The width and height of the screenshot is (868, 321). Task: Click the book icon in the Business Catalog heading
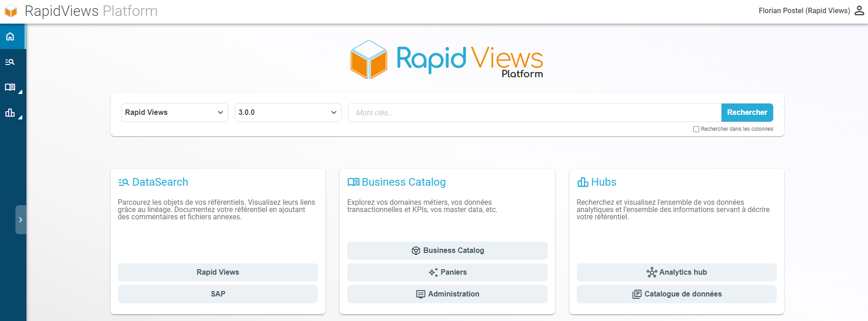click(353, 182)
